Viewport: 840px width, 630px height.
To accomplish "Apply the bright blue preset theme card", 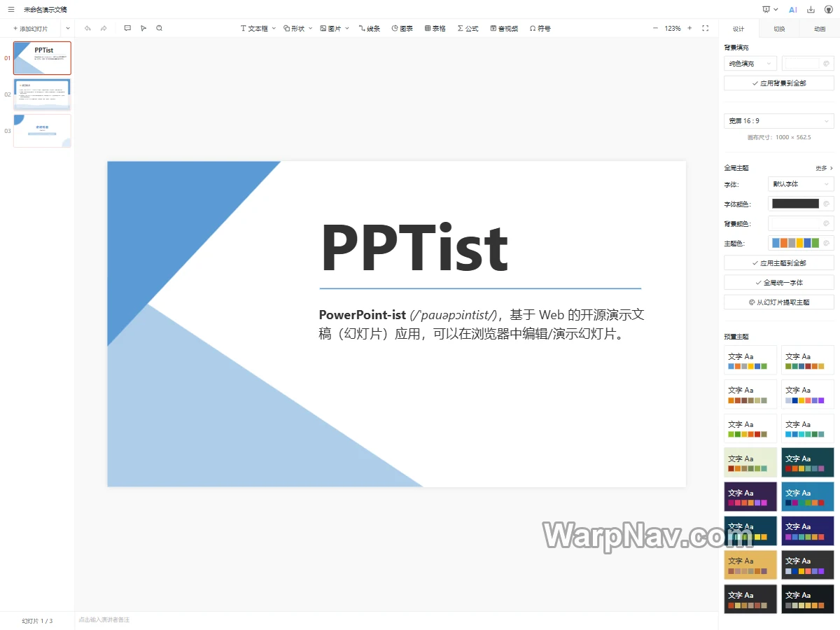I will coord(808,498).
